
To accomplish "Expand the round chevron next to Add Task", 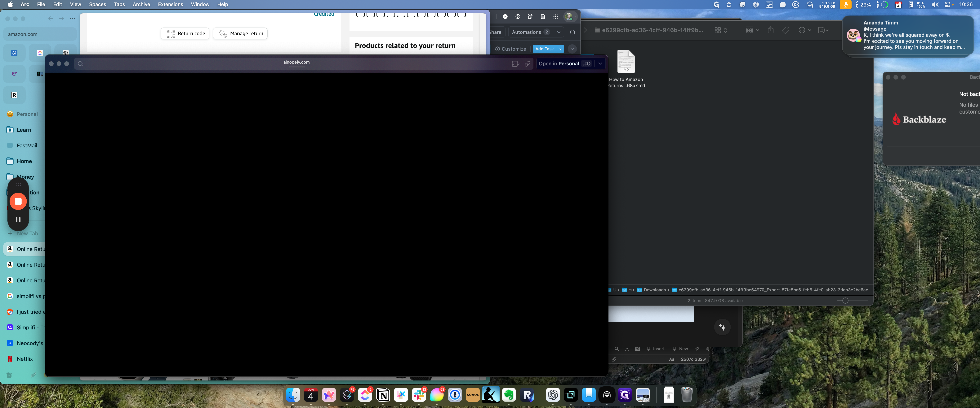I will 572,49.
